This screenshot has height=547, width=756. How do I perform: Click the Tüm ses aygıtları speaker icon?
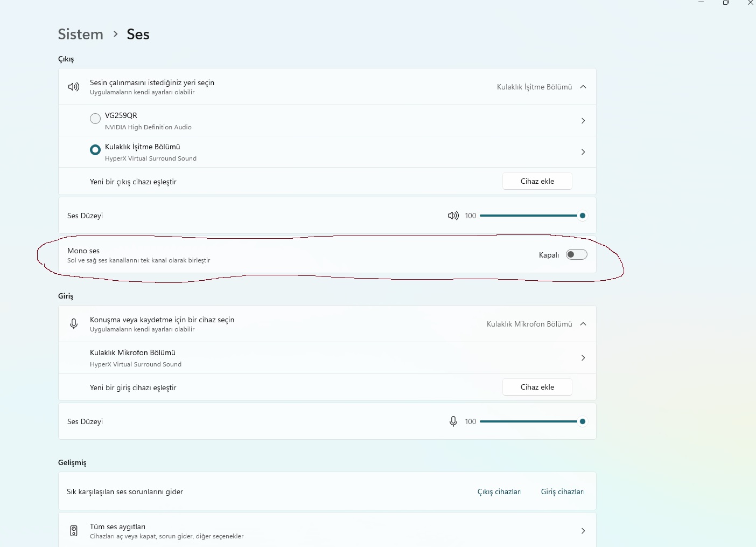pos(74,531)
